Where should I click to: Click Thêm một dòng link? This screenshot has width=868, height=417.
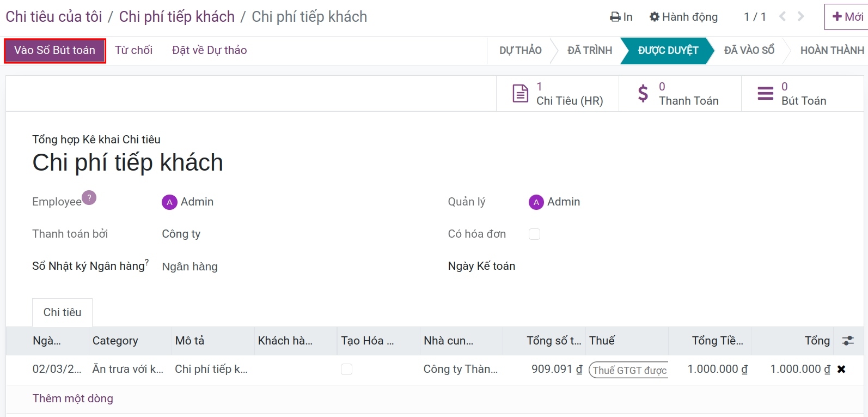(73, 398)
